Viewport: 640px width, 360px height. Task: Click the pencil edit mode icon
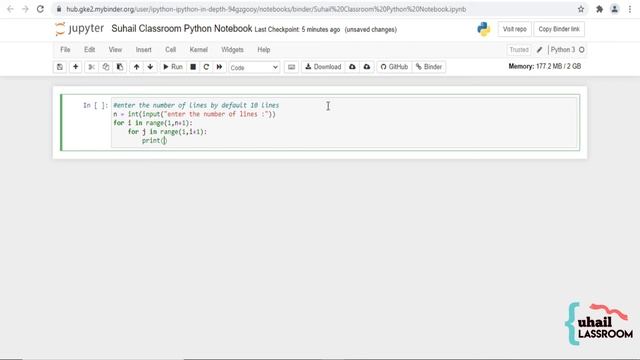pos(539,50)
